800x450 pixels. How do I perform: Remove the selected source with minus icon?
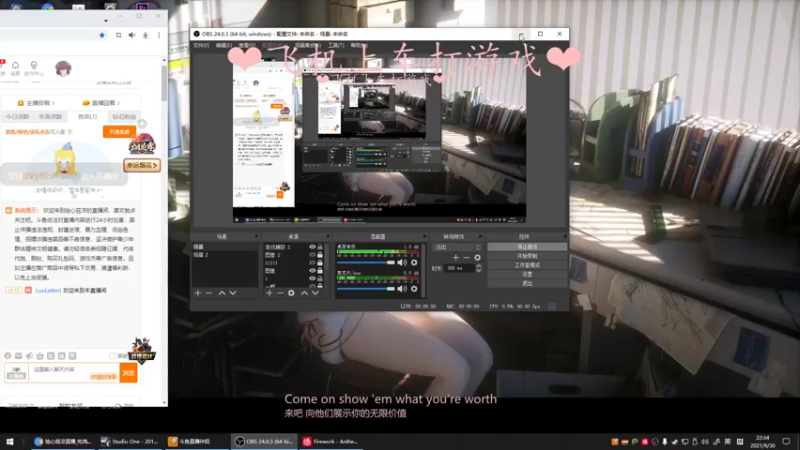click(x=280, y=293)
